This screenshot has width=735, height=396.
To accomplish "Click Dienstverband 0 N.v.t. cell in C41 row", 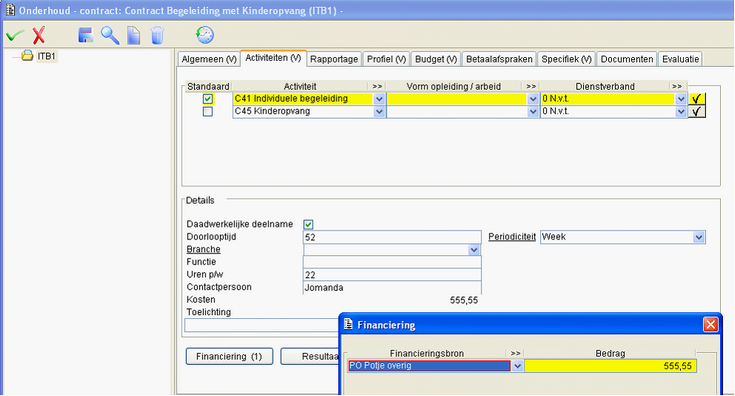I will pos(608,99).
